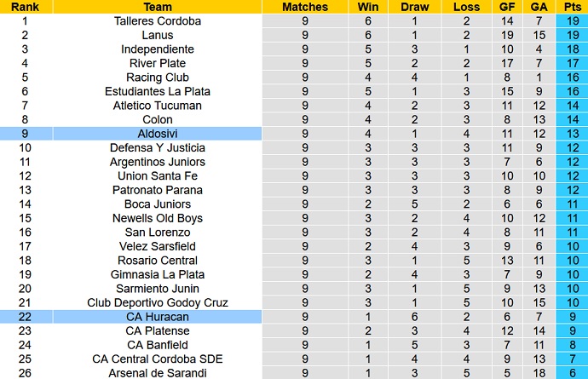Select Newells Old Boys team name
588x379 pixels.
(x=158, y=218)
